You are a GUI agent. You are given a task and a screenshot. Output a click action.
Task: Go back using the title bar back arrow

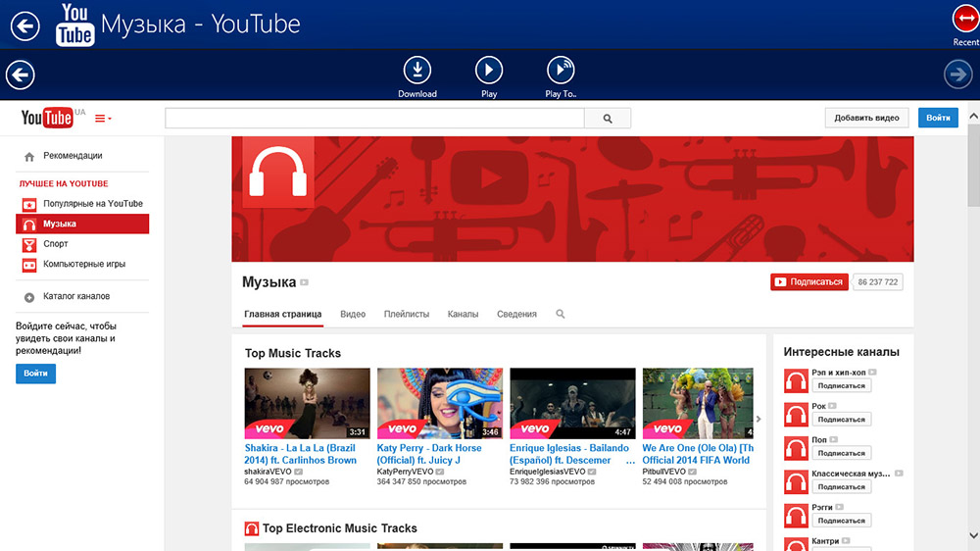coord(25,25)
